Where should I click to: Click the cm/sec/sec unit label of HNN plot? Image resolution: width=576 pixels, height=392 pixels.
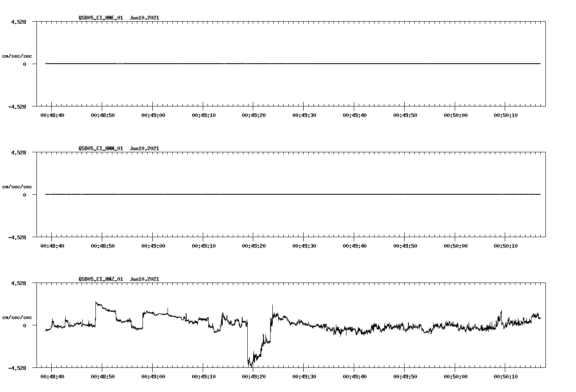coord(17,187)
